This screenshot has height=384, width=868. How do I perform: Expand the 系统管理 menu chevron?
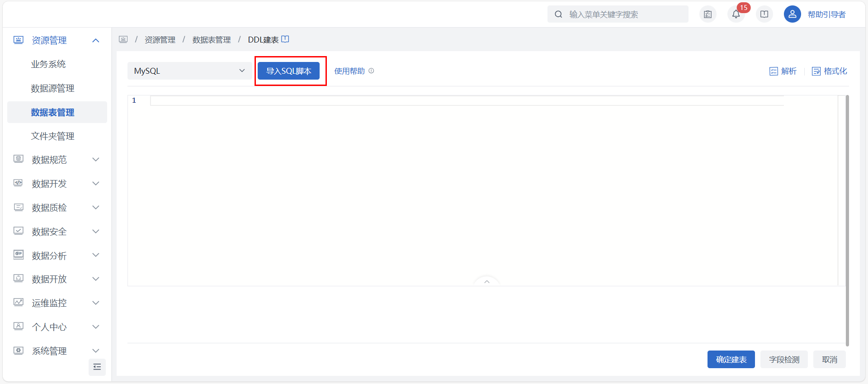pos(96,351)
